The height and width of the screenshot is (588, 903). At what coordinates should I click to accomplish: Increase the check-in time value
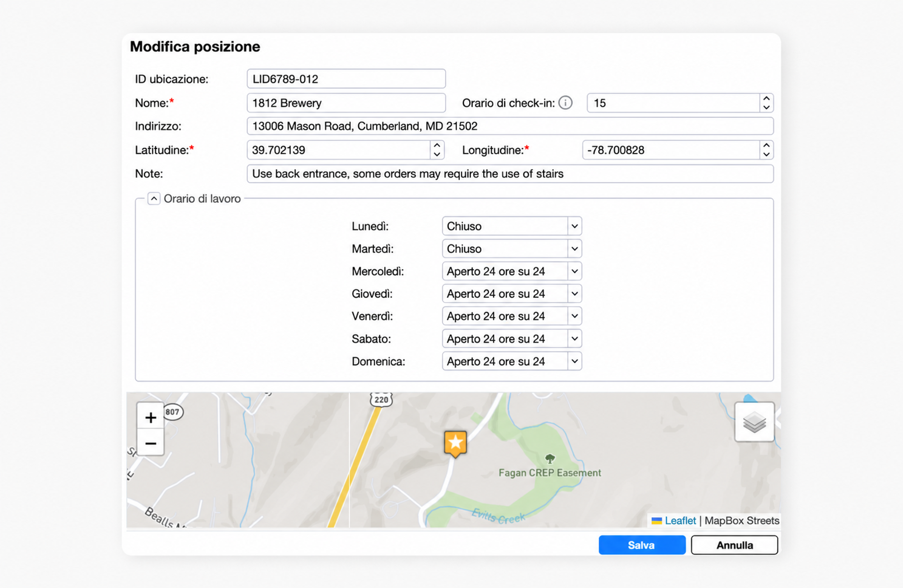click(x=766, y=98)
